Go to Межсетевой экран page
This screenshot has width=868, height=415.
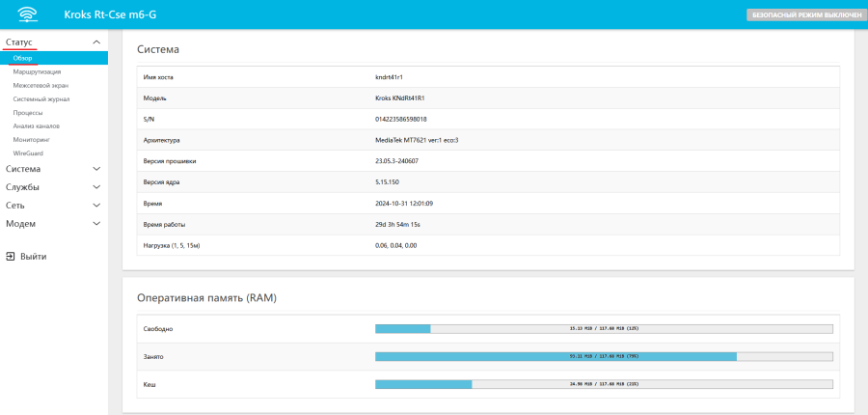(x=41, y=85)
